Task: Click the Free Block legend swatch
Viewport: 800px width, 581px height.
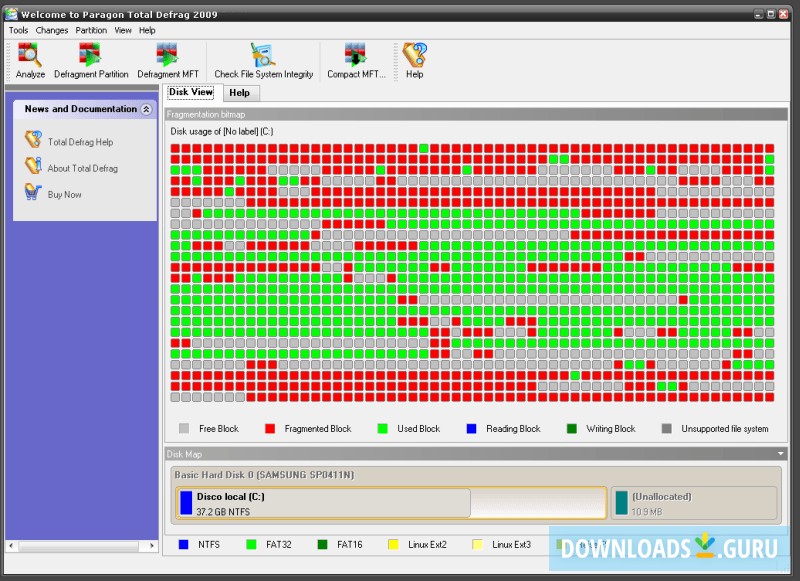Action: click(x=184, y=428)
